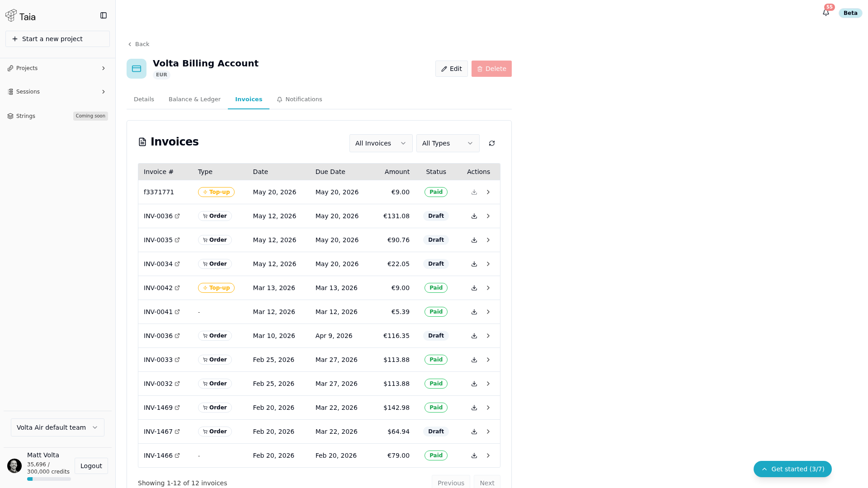Click the Order badge for INV-1469

[x=215, y=408]
